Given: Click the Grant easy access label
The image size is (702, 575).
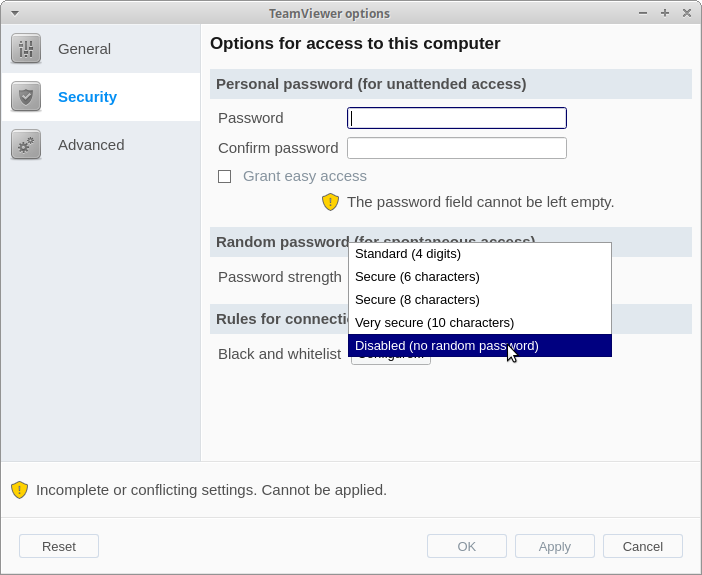Looking at the screenshot, I should [x=305, y=176].
